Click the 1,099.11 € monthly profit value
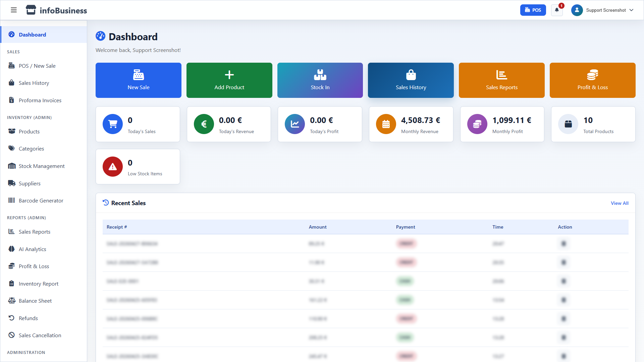The width and height of the screenshot is (644, 362). click(512, 120)
